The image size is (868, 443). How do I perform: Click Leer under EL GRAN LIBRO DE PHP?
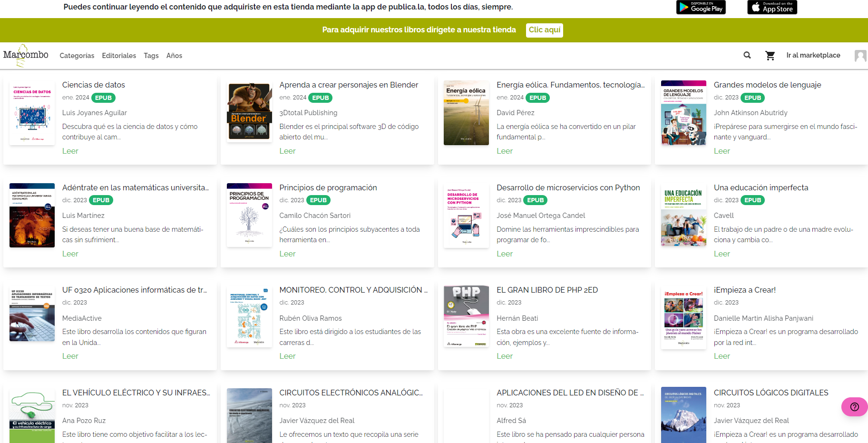(504, 356)
